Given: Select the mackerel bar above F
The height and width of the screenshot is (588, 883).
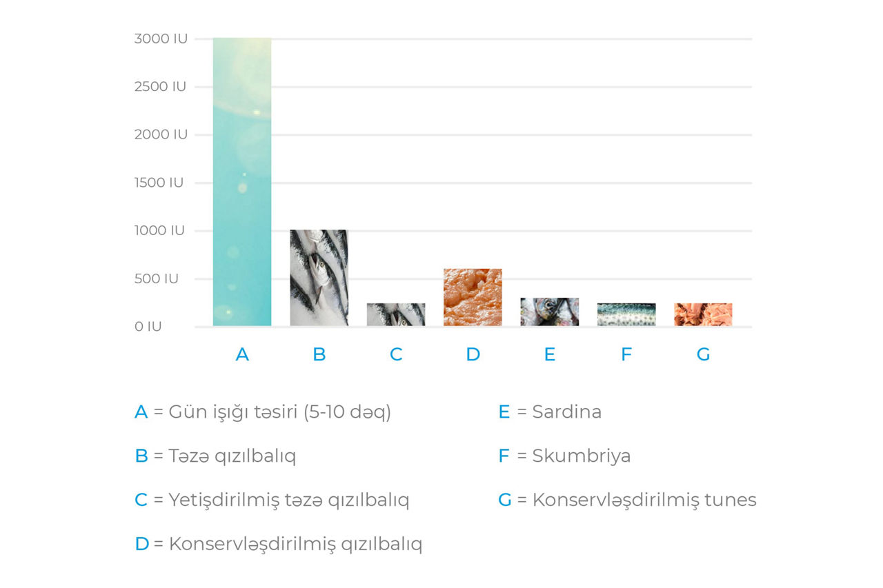Looking at the screenshot, I should [x=626, y=314].
